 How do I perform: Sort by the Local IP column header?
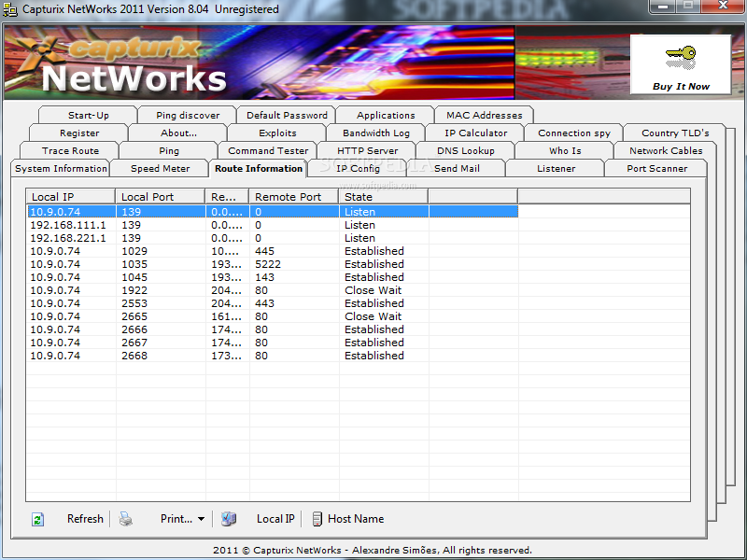(71, 197)
